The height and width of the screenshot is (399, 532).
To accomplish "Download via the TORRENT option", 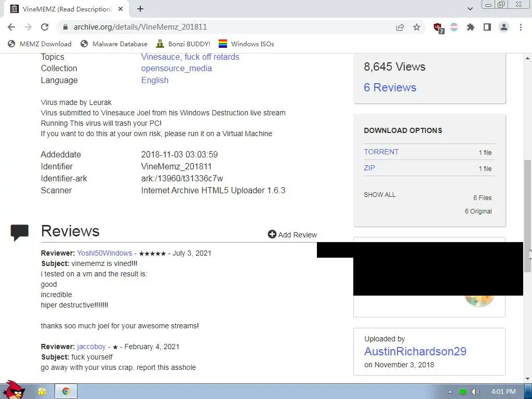I will (x=381, y=152).
